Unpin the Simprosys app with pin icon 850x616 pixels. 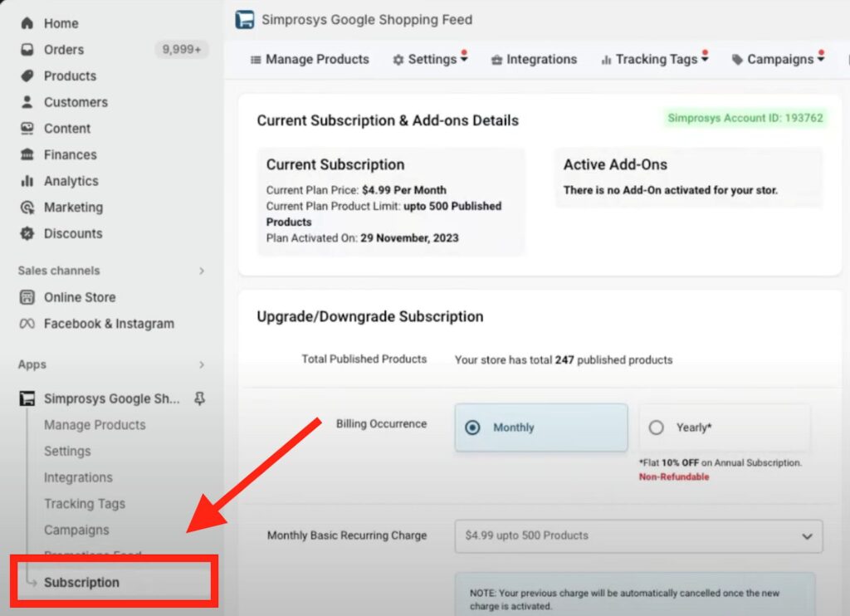[199, 398]
